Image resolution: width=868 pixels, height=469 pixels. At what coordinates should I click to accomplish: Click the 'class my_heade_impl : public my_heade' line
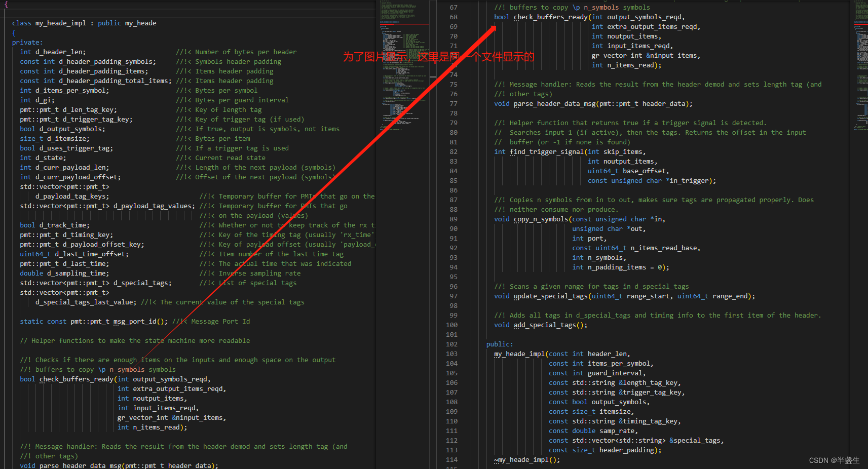[84, 23]
